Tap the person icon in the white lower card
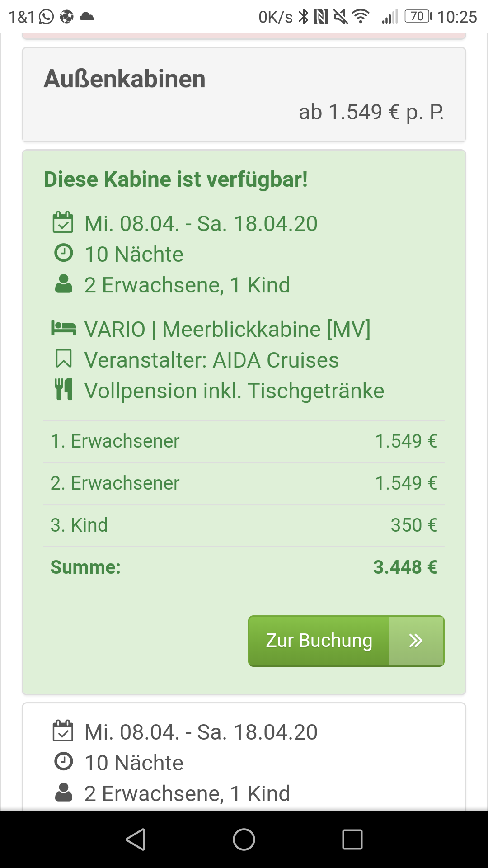Screen dimensions: 488x868 click(x=63, y=793)
